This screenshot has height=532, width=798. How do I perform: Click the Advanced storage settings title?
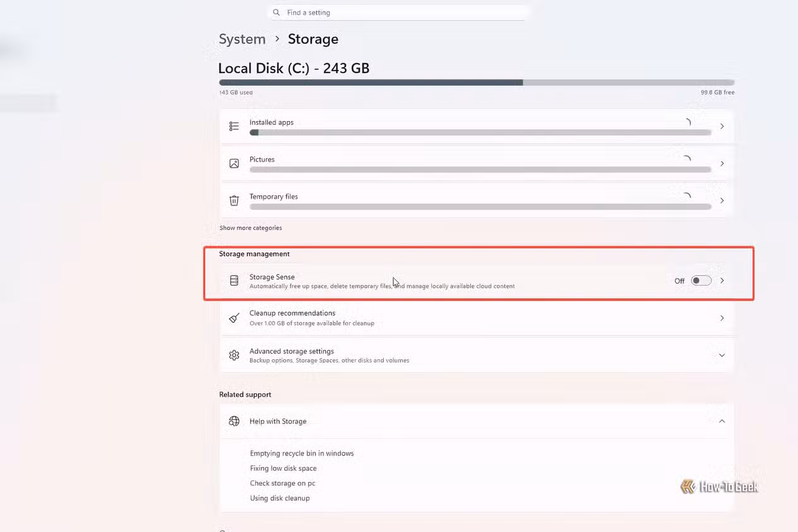coord(292,351)
